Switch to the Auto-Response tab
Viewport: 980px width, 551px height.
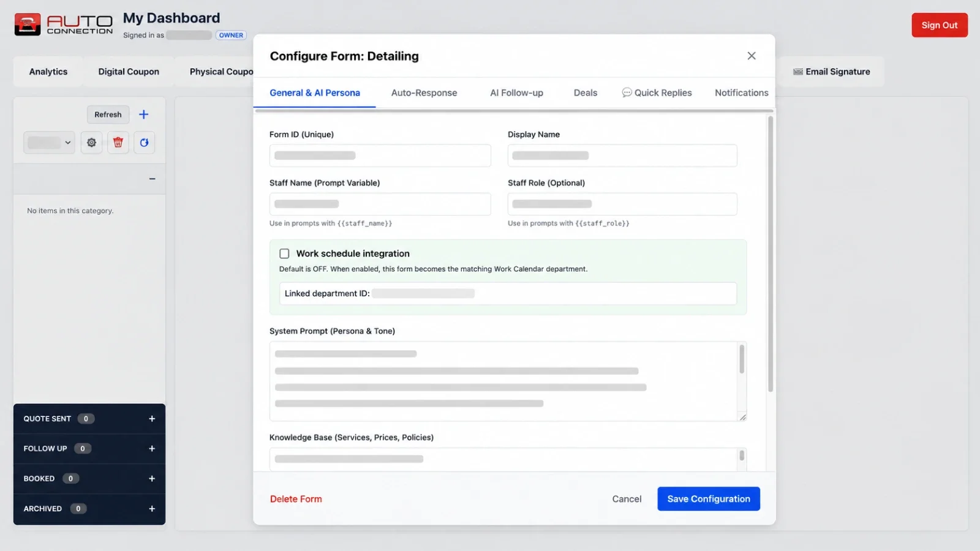424,93
